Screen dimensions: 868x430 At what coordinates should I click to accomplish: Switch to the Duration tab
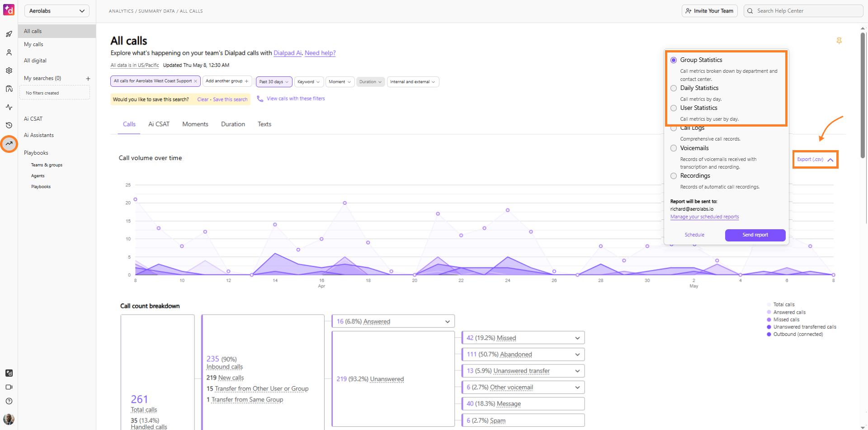(x=233, y=124)
